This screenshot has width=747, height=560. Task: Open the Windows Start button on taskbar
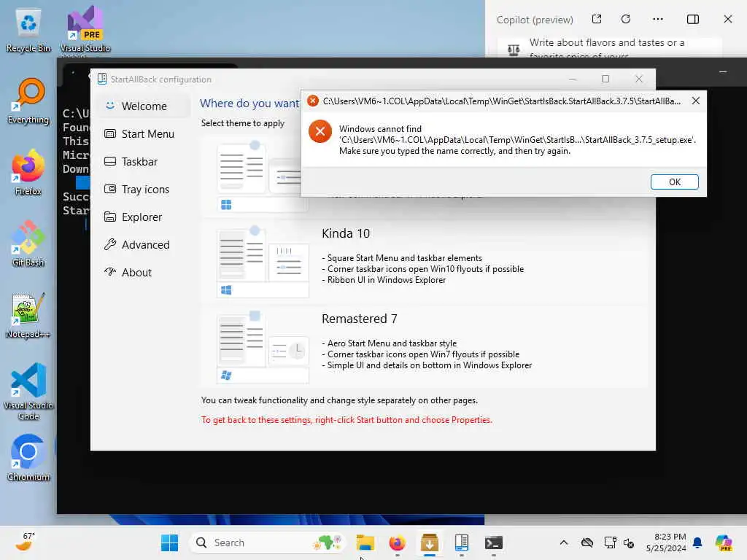(x=169, y=542)
